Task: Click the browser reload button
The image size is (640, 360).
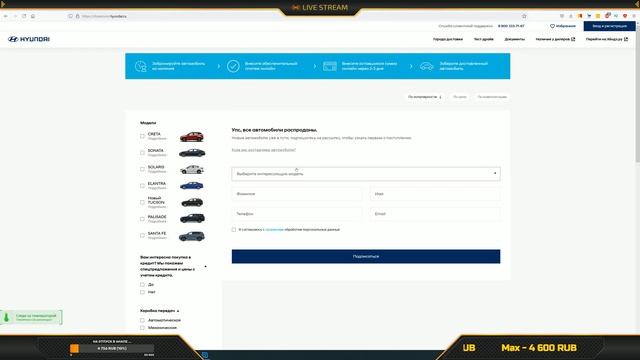Action: pos(24,16)
